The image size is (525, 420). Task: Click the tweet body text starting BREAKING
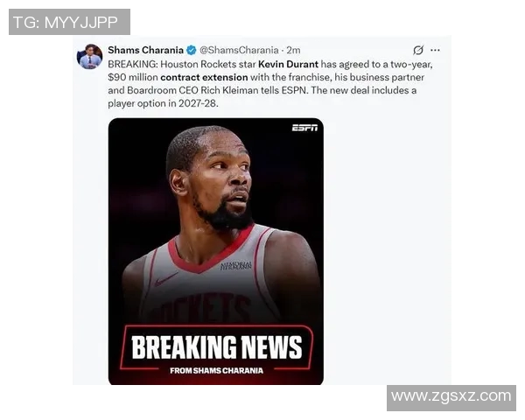tap(270, 84)
